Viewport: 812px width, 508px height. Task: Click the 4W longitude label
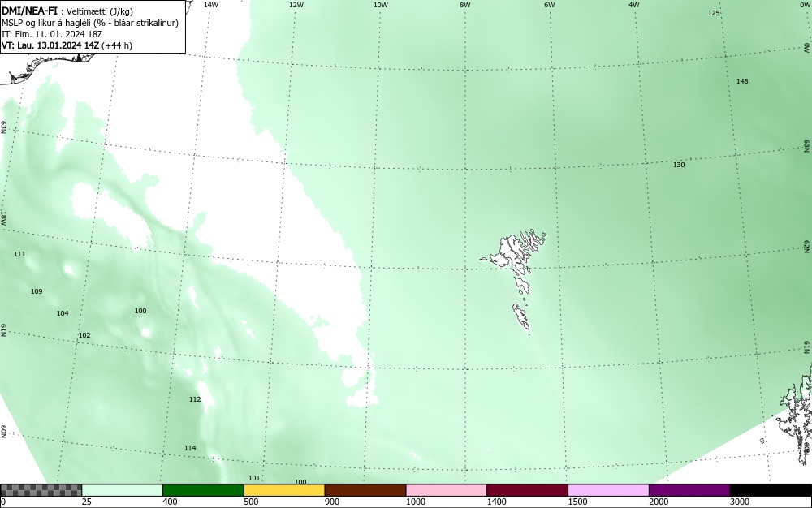coord(633,5)
